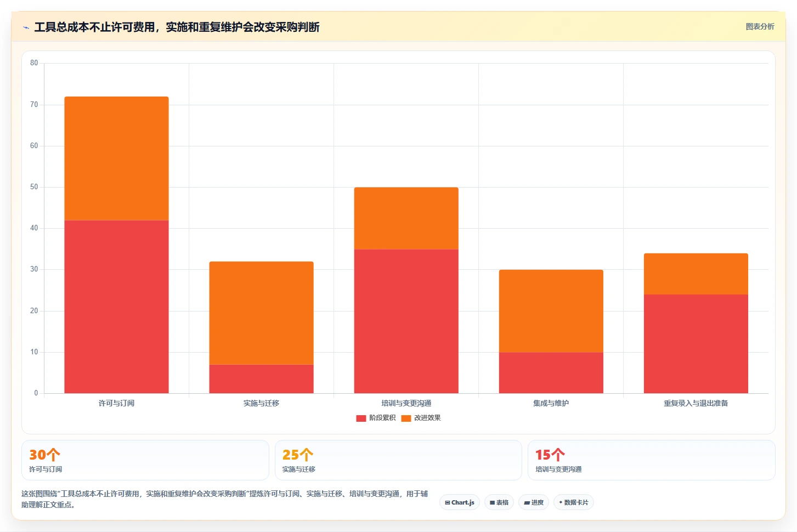Image resolution: width=797 pixels, height=532 pixels.
Task: Click the 数据卡片 tag chip
Action: (574, 502)
